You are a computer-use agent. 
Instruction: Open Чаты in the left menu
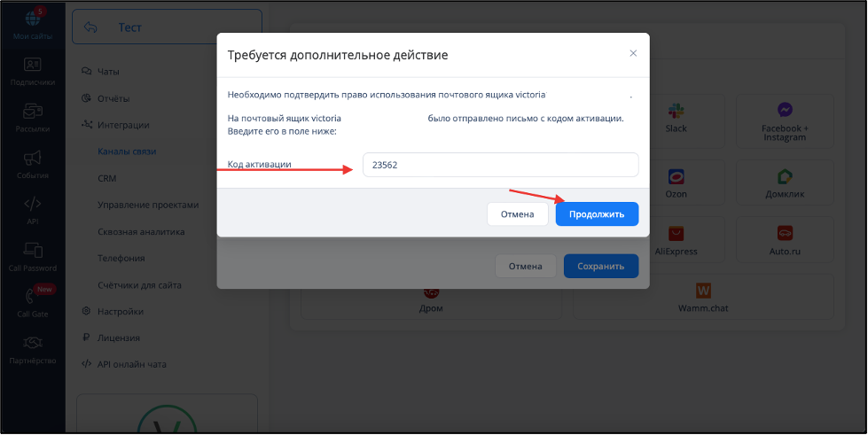[108, 72]
